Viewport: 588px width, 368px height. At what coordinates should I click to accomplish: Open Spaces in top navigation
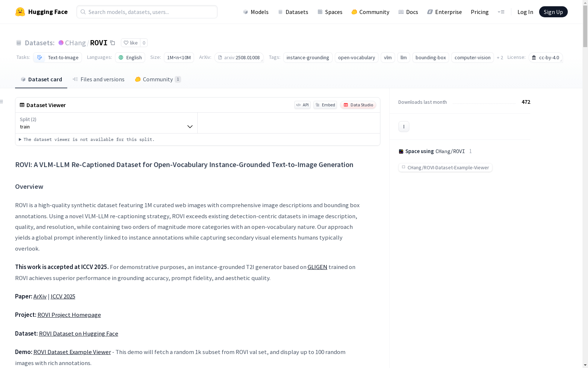(330, 12)
